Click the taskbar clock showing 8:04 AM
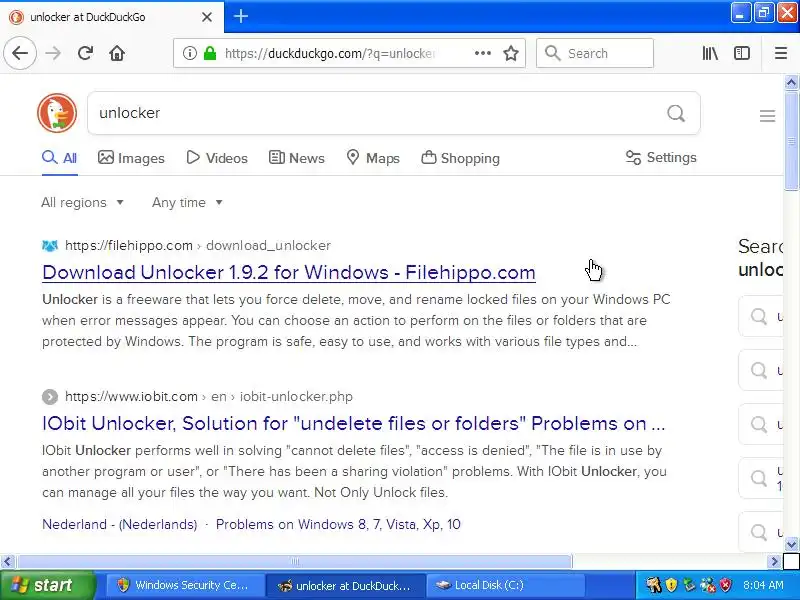The width and height of the screenshot is (800, 600). (x=763, y=585)
